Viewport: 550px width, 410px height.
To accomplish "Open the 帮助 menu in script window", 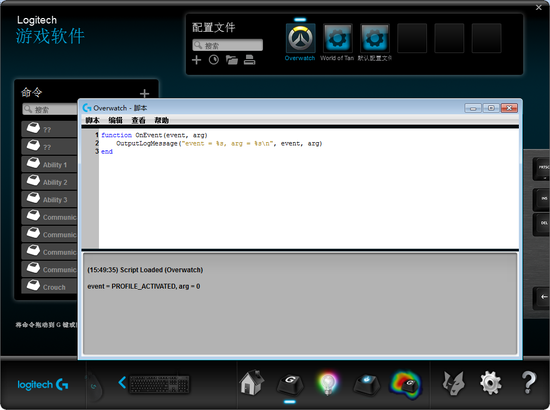I will (x=162, y=120).
